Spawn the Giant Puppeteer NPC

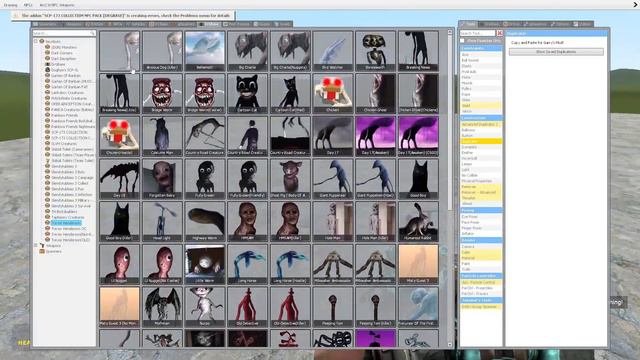(333, 179)
